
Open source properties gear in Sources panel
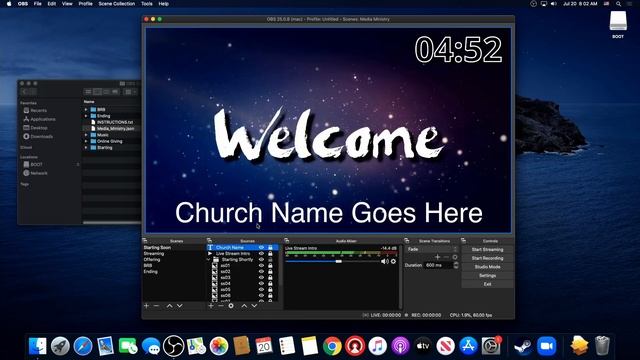coord(231,306)
